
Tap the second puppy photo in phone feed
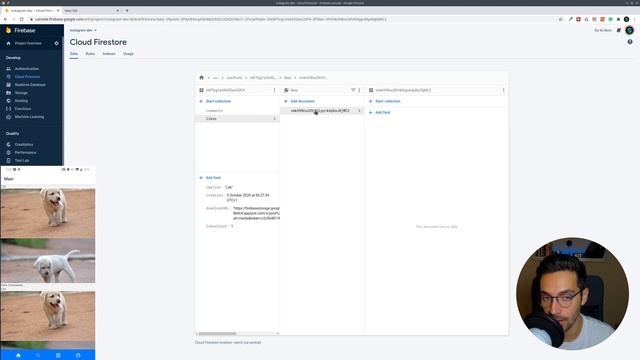click(x=48, y=261)
